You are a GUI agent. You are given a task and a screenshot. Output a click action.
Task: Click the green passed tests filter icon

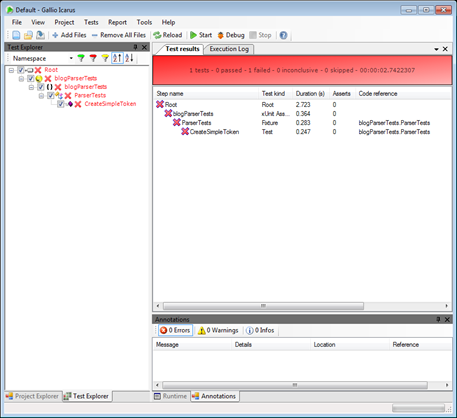coord(81,58)
